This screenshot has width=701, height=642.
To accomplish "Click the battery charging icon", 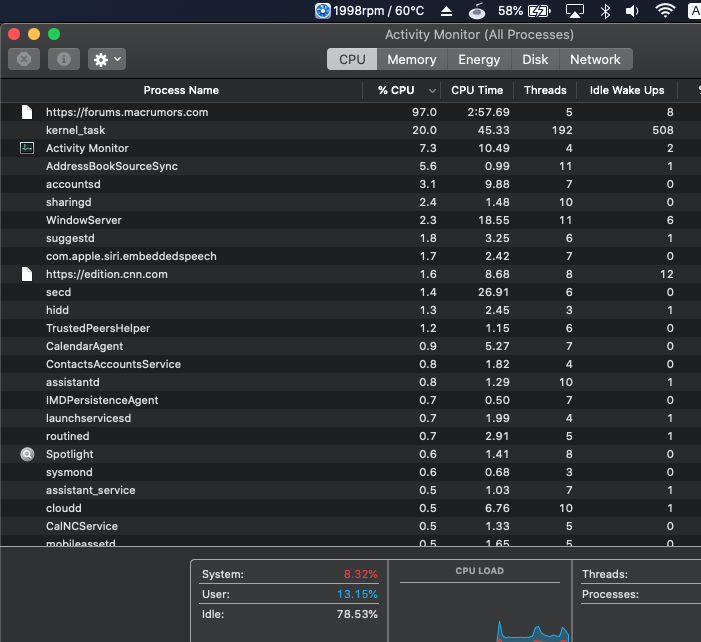I will click(x=539, y=11).
